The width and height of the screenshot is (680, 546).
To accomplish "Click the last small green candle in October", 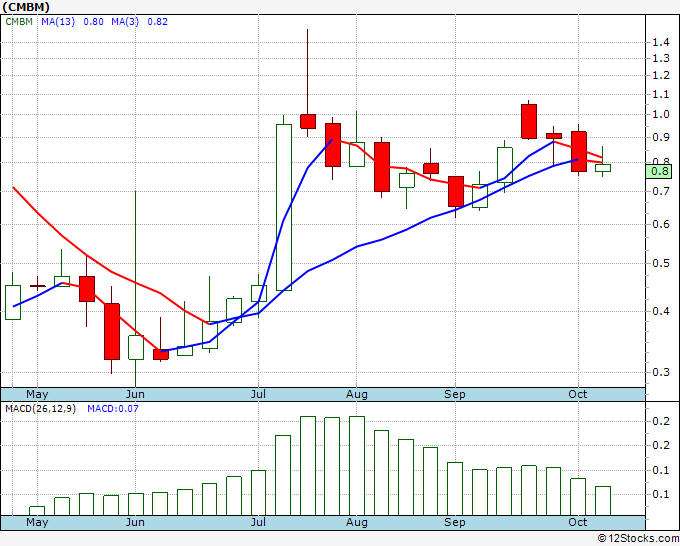I will pyautogui.click(x=603, y=168).
